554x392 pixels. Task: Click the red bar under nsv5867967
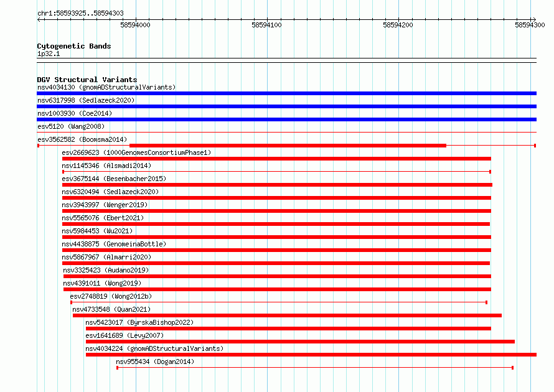click(x=276, y=263)
